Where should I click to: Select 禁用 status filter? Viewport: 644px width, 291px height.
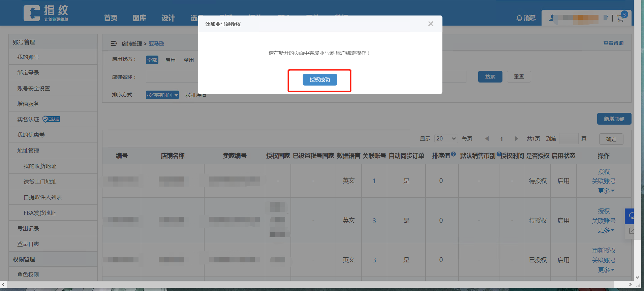189,60
